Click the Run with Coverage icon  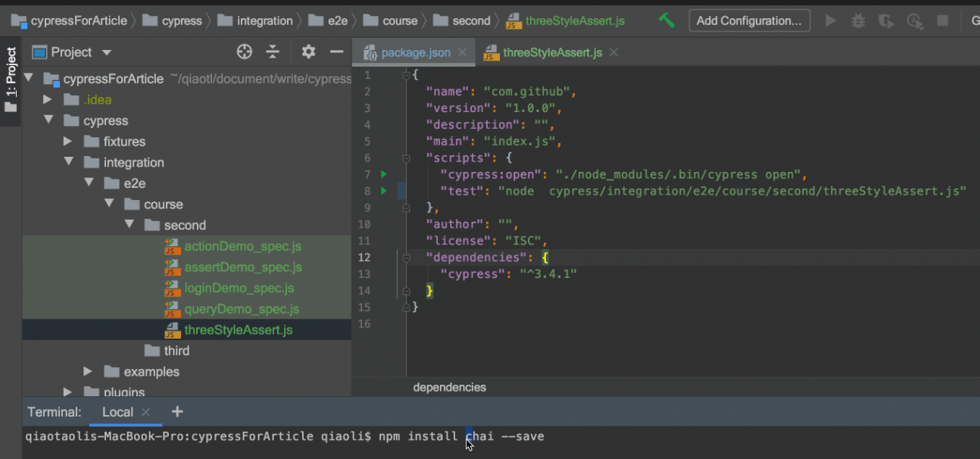pyautogui.click(x=885, y=20)
